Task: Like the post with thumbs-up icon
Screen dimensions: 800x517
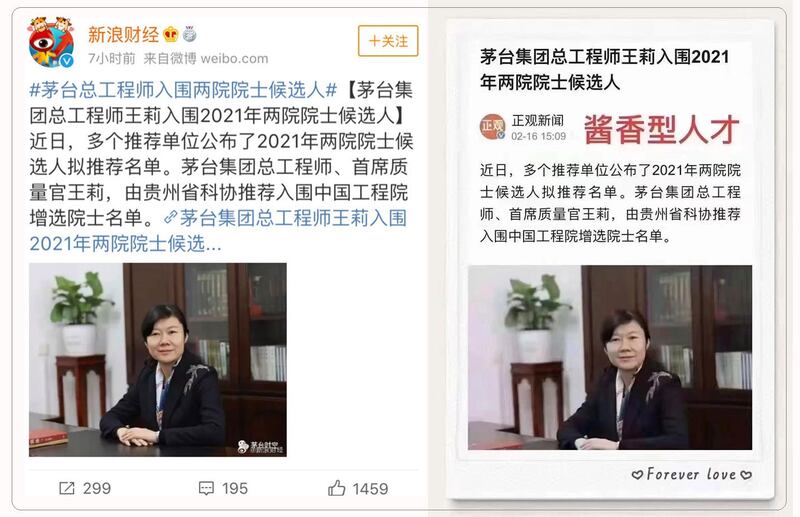Action: (337, 488)
